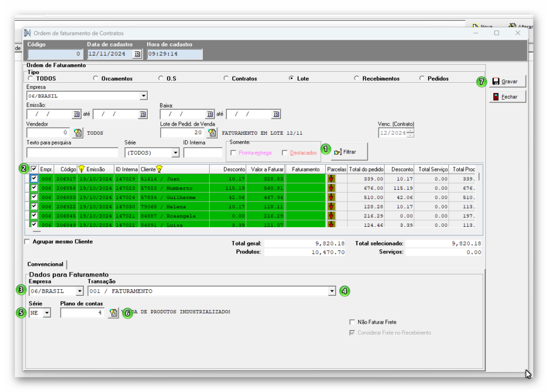The width and height of the screenshot is (548, 392).
Task: Open the Plano de contas lookup icon
Action: (x=113, y=312)
